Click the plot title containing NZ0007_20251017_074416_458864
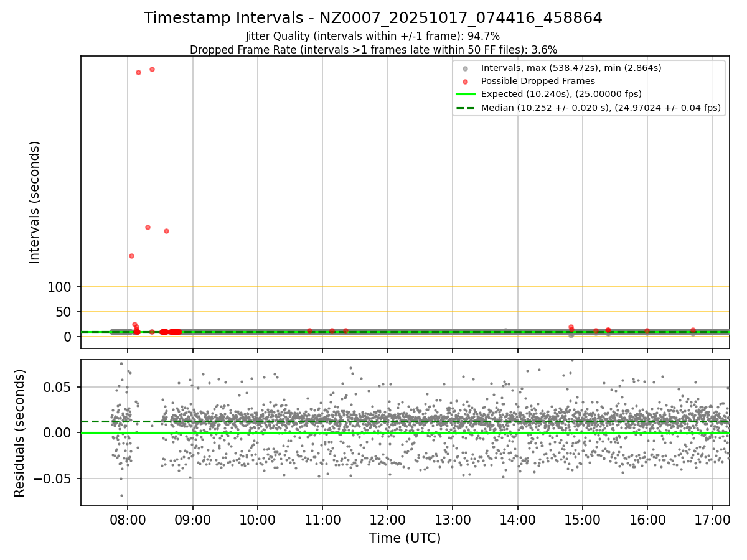 click(x=374, y=18)
